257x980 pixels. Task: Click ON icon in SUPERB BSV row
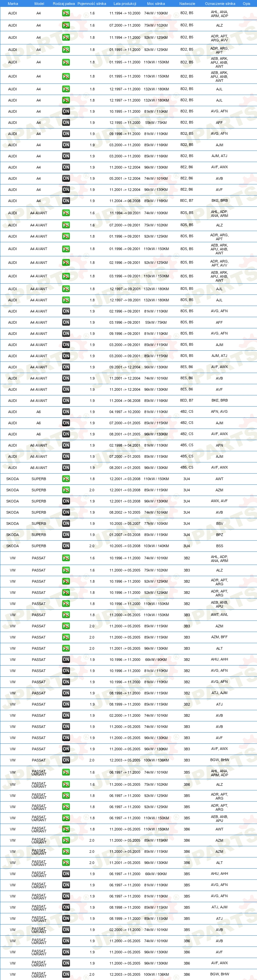[66, 524]
